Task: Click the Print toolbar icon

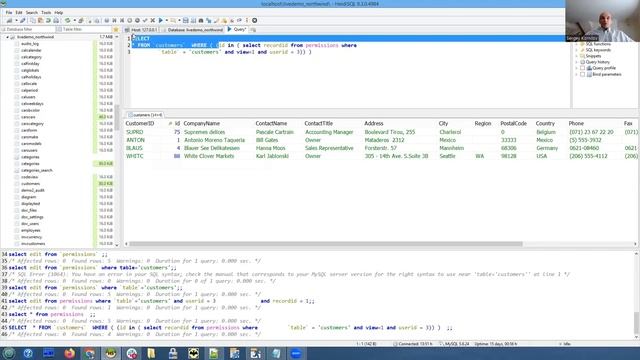Action: pyautogui.click(x=56, y=20)
